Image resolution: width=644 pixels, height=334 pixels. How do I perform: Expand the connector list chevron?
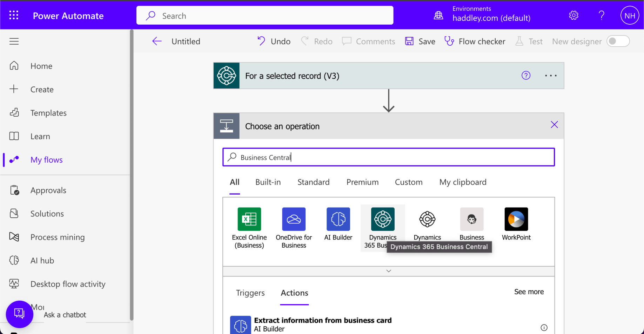pos(388,271)
